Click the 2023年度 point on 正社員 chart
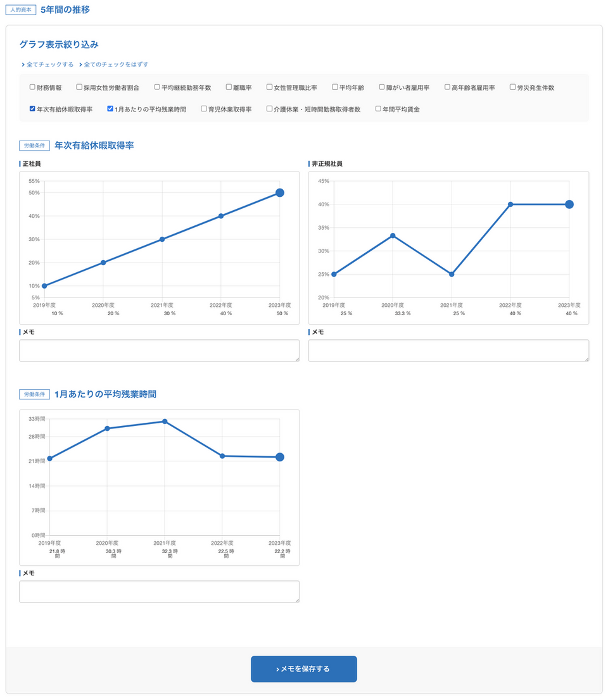The width and height of the screenshot is (608, 700). 280,193
